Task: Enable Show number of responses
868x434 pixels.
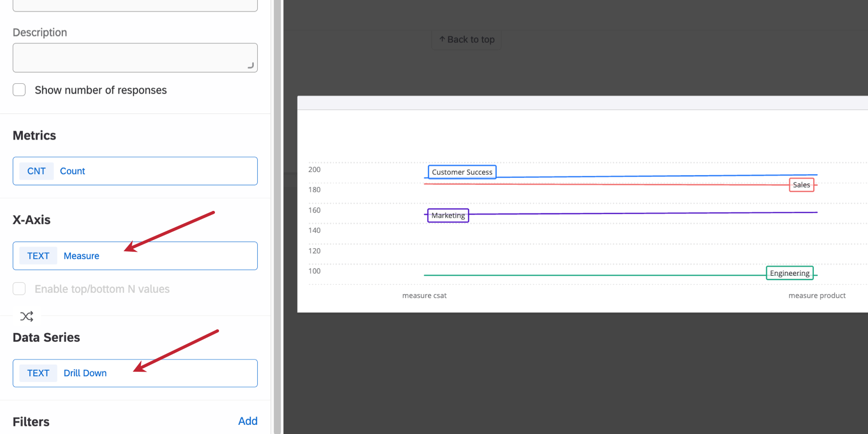Action: pos(19,90)
